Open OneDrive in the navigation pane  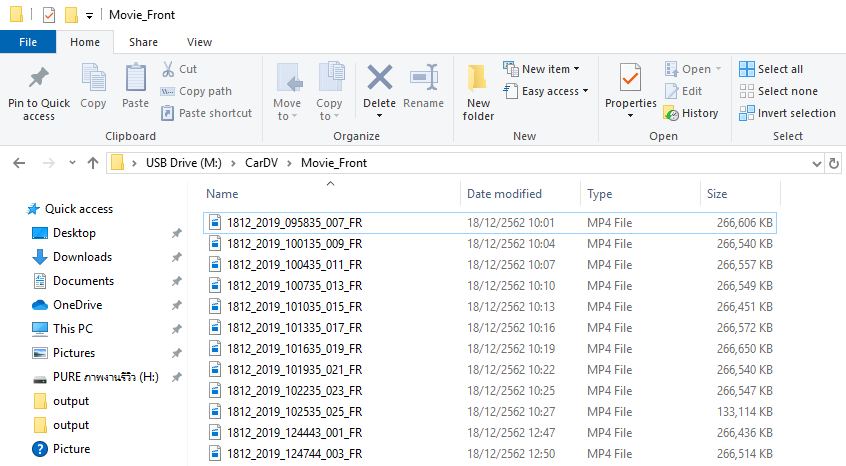(x=67, y=305)
